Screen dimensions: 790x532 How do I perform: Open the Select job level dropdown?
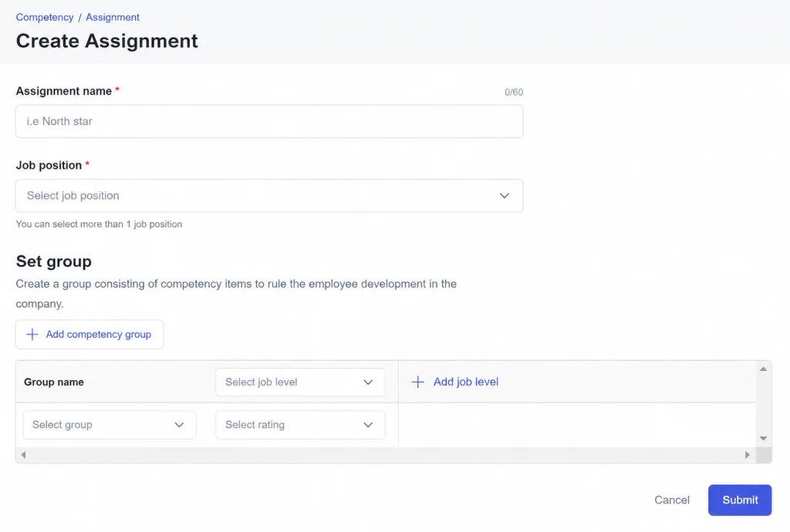coord(300,382)
